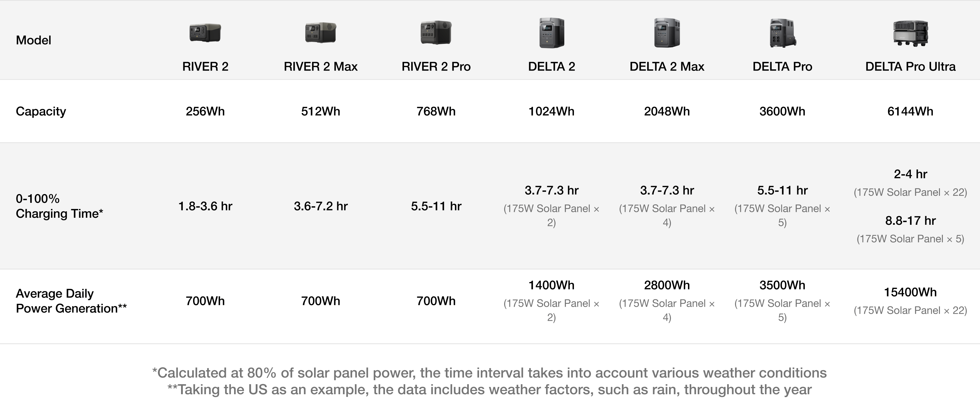This screenshot has height=403, width=980.
Task: Click the 0-100% Charging Time label
Action: click(59, 206)
